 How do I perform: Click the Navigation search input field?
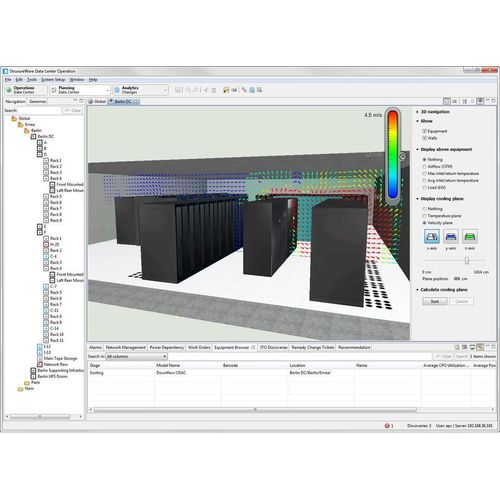click(x=39, y=110)
